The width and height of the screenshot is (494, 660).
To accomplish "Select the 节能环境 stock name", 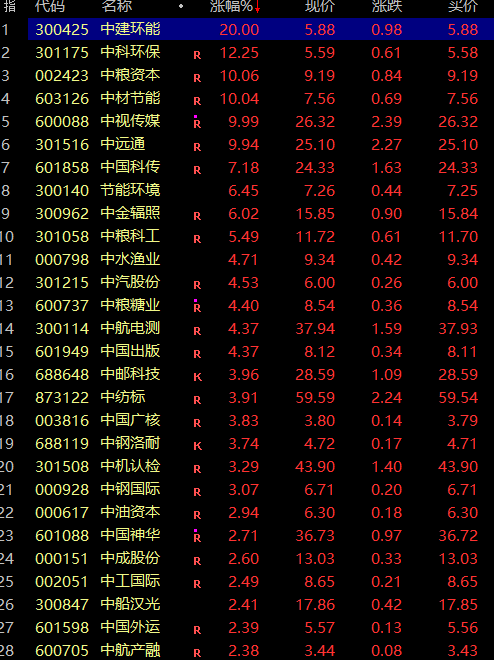I will pyautogui.click(x=130, y=190).
